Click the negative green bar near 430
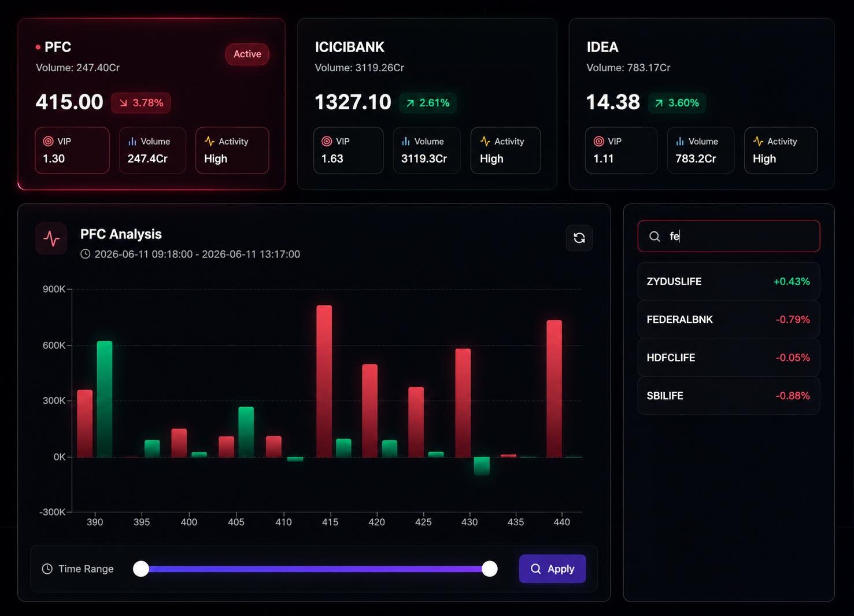This screenshot has height=616, width=854. point(482,466)
